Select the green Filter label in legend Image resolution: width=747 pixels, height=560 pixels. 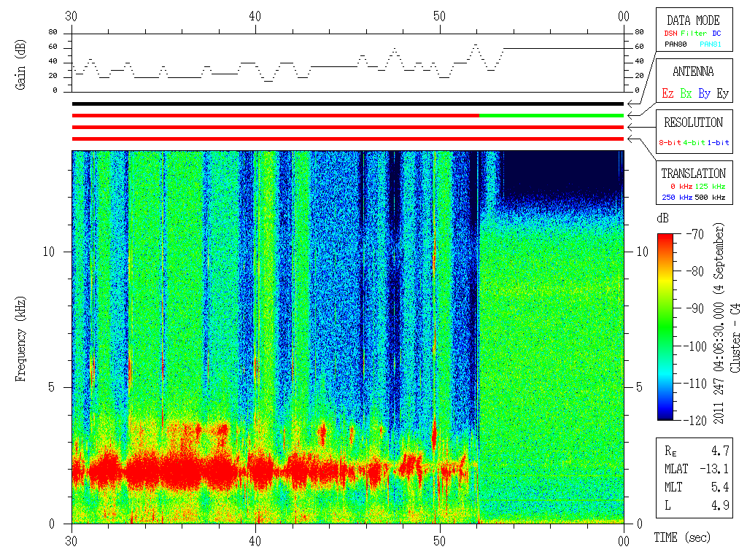point(694,34)
